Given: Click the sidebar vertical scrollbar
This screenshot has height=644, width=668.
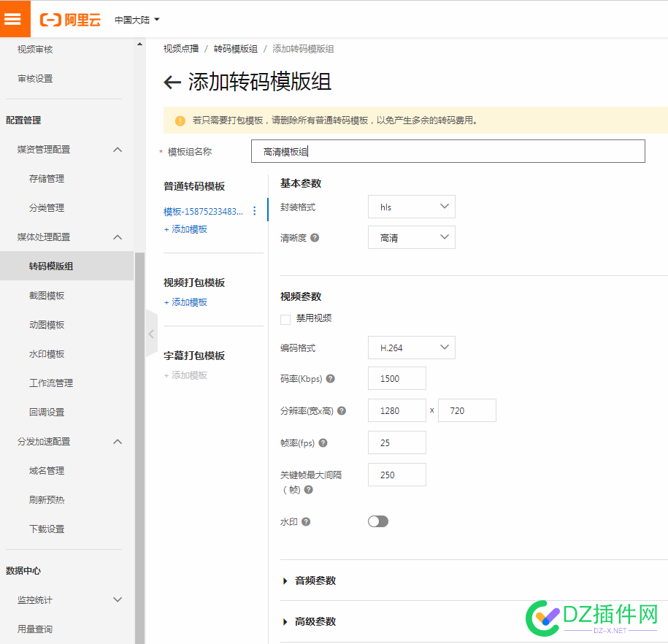Looking at the screenshot, I should [139, 448].
